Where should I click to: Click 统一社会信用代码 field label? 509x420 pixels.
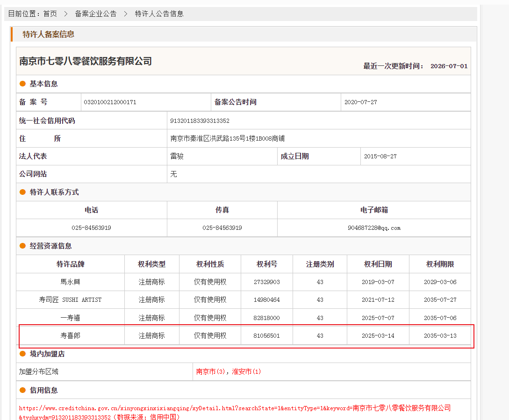[47, 121]
